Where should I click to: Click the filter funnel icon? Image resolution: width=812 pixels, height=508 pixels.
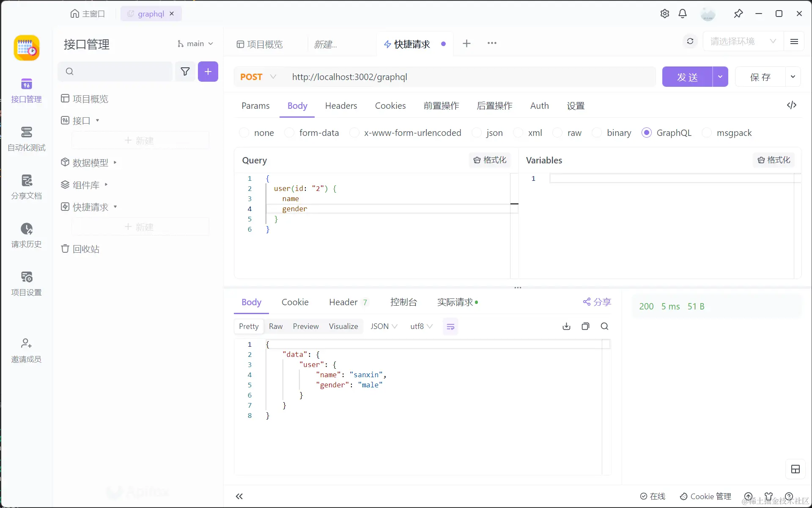(185, 72)
